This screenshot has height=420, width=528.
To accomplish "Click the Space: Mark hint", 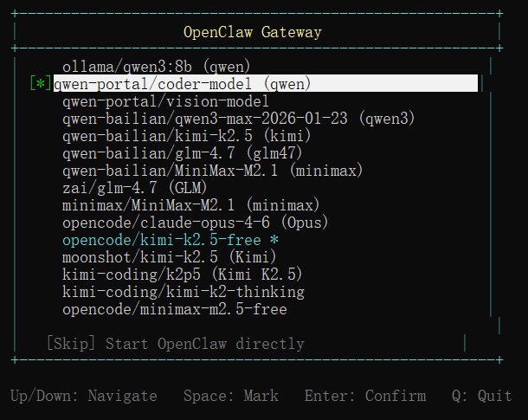I will [231, 396].
